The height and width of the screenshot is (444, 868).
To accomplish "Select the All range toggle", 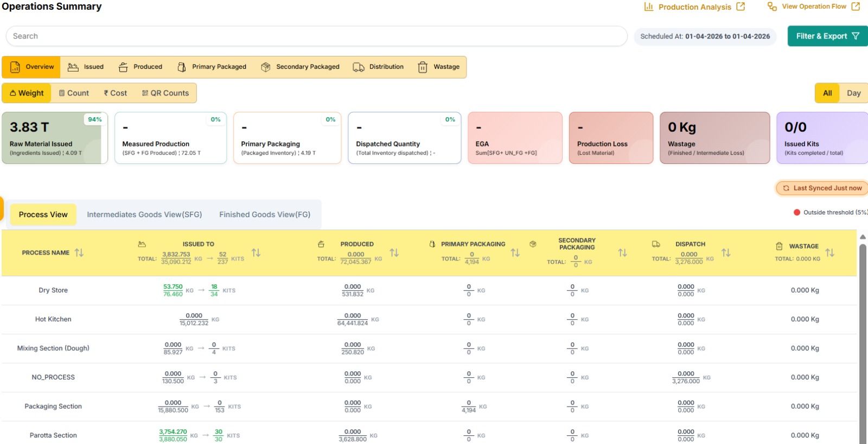I will point(827,93).
